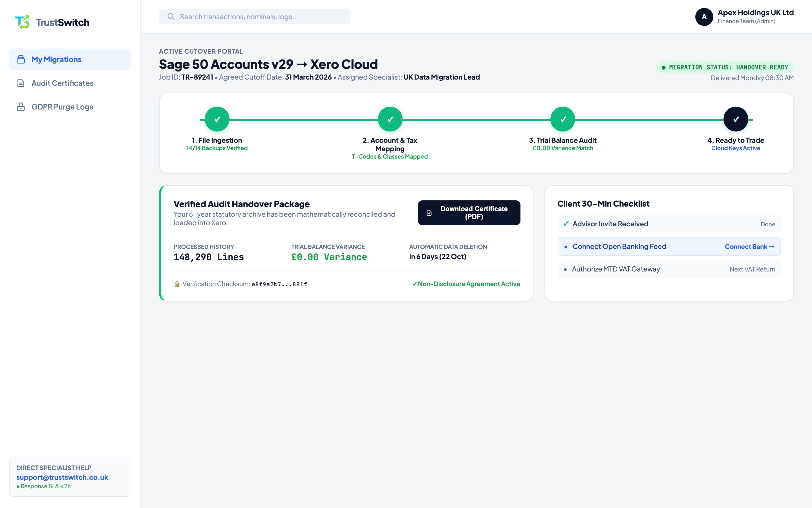This screenshot has height=508, width=812.
Task: Click the PDF file icon in Download button
Action: tap(429, 213)
